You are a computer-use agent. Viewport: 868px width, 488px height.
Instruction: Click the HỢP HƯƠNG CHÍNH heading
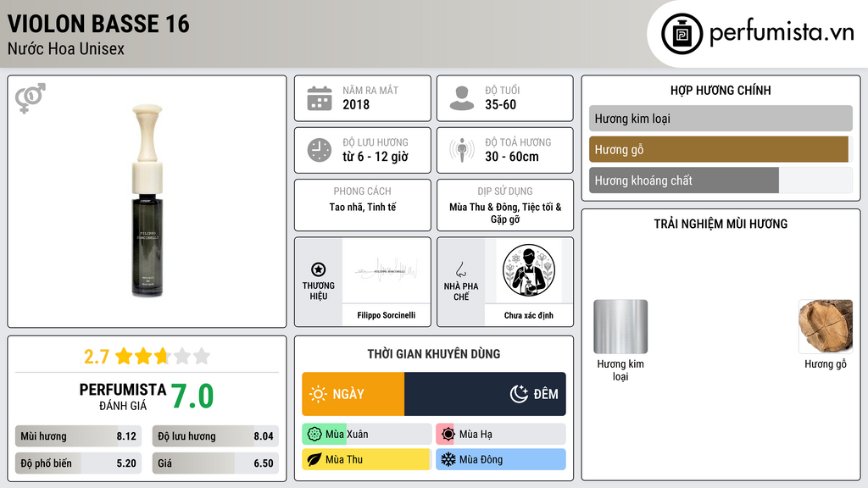(x=721, y=90)
